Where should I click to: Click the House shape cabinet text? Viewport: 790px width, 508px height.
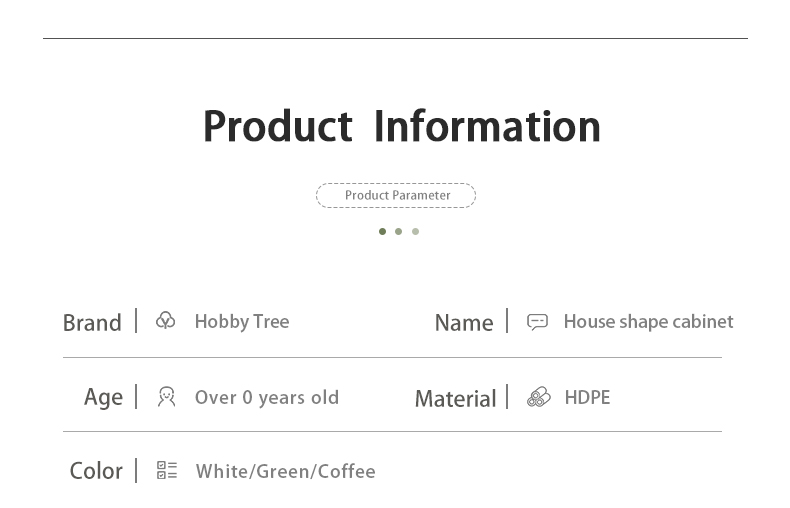point(648,321)
